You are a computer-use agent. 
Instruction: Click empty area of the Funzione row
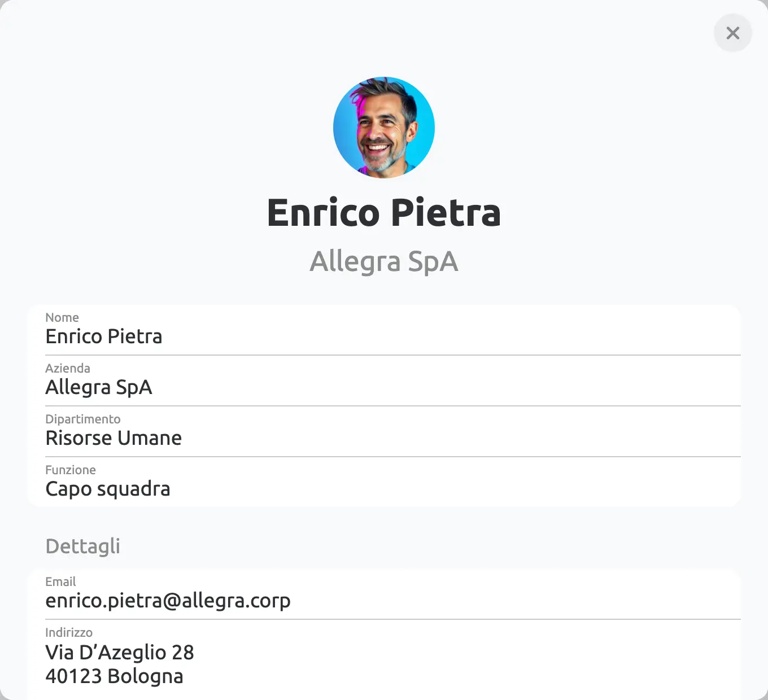point(452,483)
